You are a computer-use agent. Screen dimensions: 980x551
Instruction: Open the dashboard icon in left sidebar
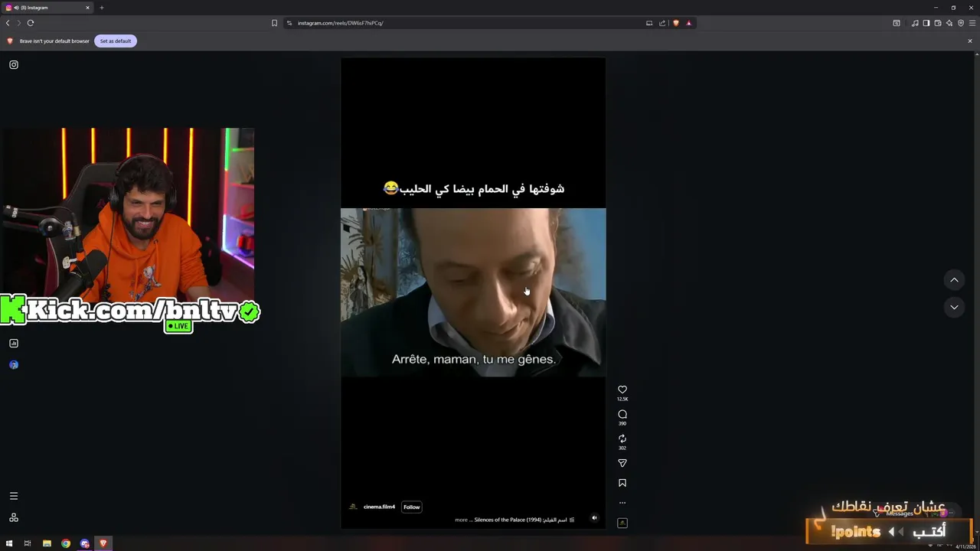pyautogui.click(x=14, y=344)
